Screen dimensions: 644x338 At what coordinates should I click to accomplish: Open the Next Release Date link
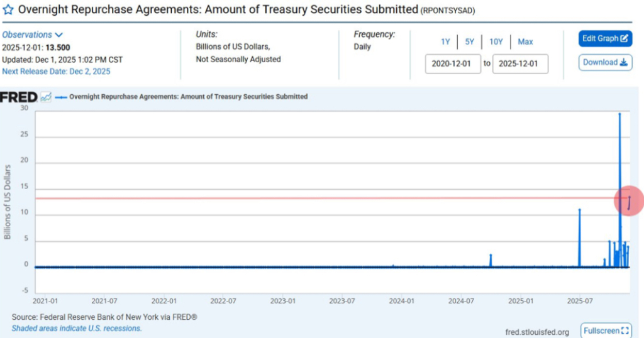tap(56, 72)
